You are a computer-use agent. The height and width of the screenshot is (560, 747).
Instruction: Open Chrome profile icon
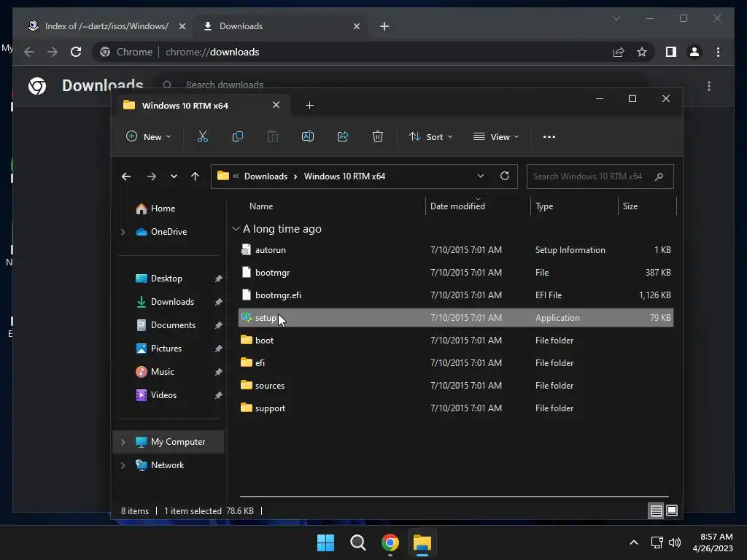[x=694, y=52]
